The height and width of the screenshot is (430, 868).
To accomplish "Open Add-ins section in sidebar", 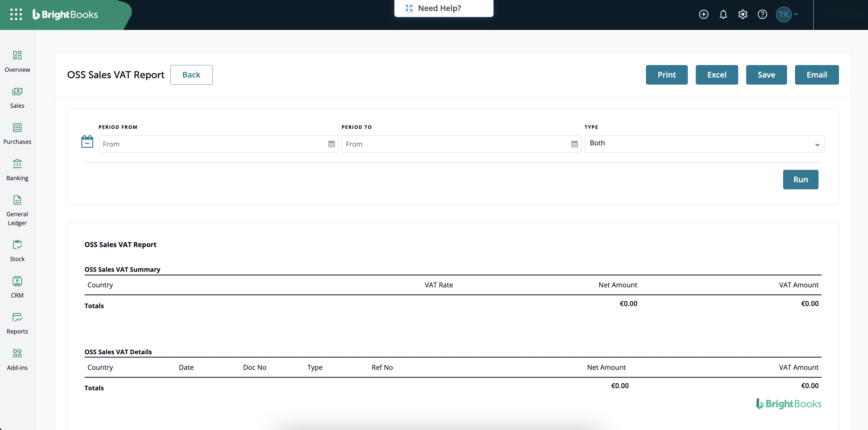I will (17, 359).
